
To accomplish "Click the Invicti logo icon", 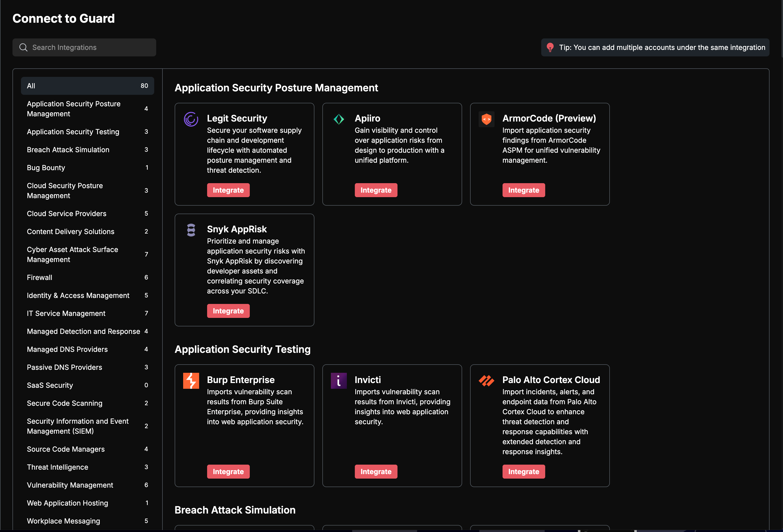I will (339, 381).
